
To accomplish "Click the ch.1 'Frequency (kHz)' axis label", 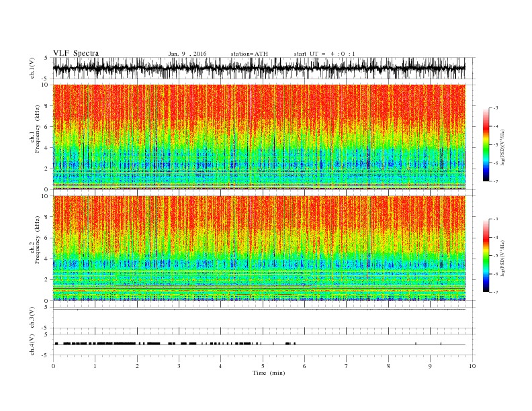I will [x=37, y=129].
